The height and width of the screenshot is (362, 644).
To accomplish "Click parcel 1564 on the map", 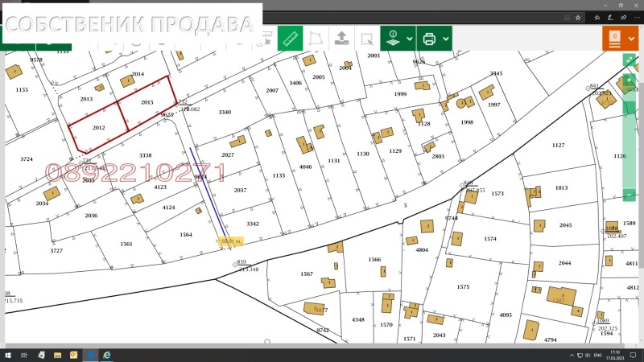I will (x=186, y=235).
